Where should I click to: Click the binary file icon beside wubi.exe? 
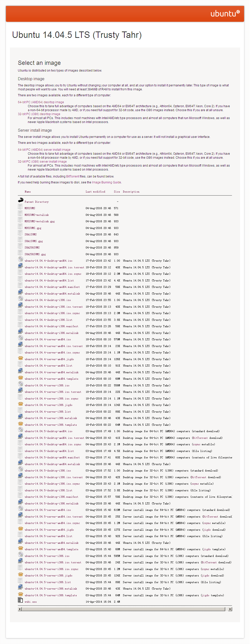(21, 600)
